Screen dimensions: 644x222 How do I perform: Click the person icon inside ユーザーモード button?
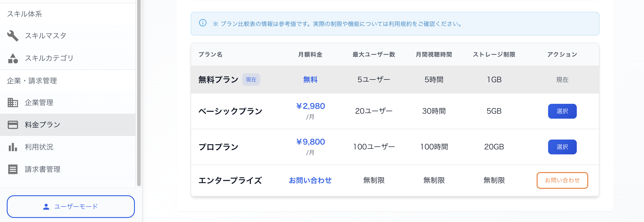coord(46,207)
